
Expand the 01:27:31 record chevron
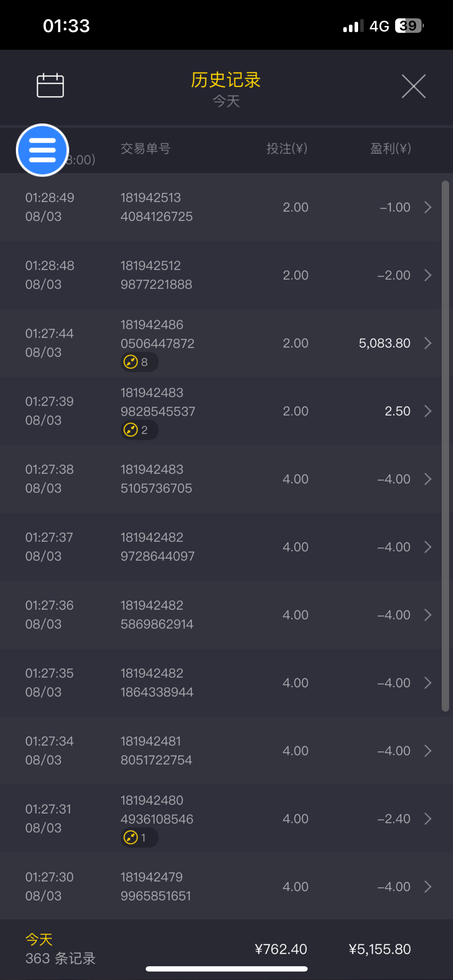coord(428,819)
